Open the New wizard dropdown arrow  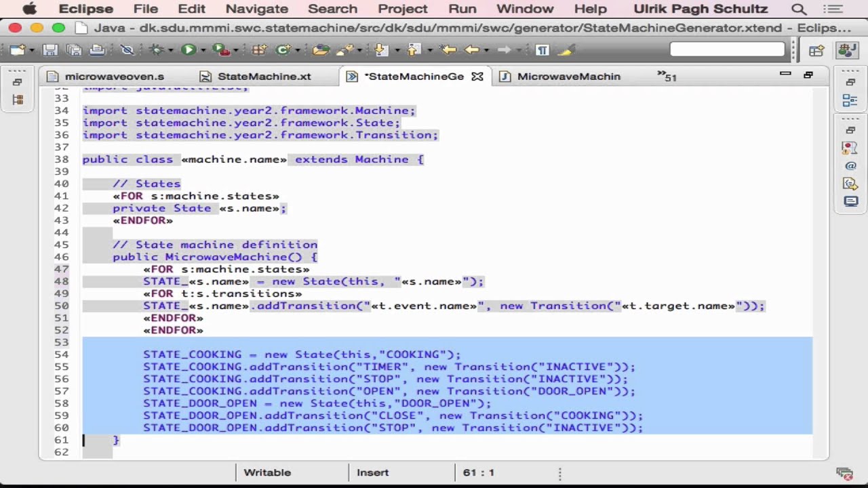[x=32, y=50]
